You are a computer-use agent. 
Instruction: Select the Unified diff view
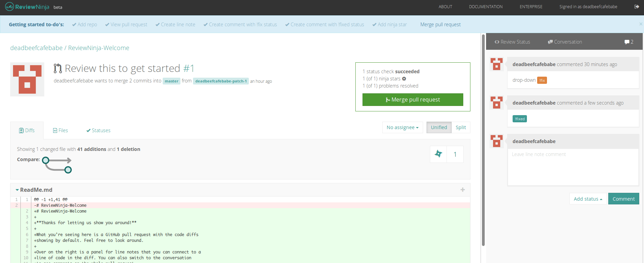439,127
